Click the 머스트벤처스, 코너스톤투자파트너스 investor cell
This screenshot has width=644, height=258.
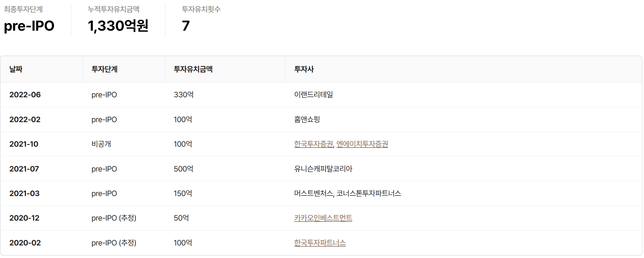347,193
